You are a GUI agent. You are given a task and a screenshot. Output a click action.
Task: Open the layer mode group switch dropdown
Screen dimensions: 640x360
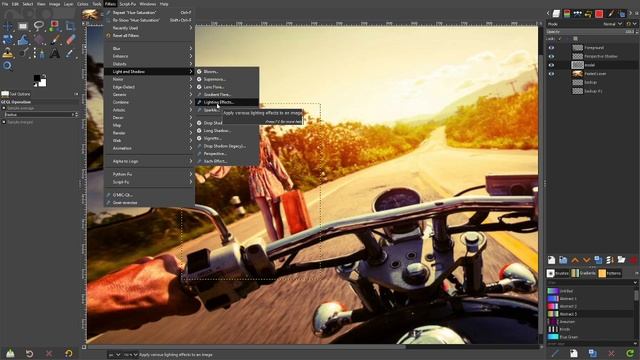631,24
